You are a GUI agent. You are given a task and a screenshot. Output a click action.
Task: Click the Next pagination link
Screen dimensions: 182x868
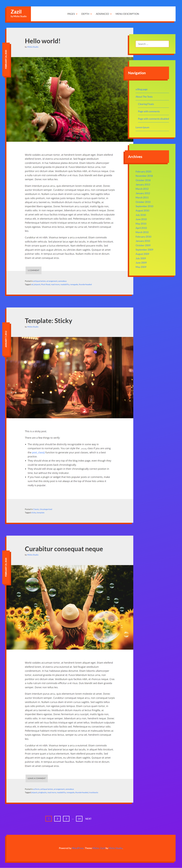(x=88, y=818)
